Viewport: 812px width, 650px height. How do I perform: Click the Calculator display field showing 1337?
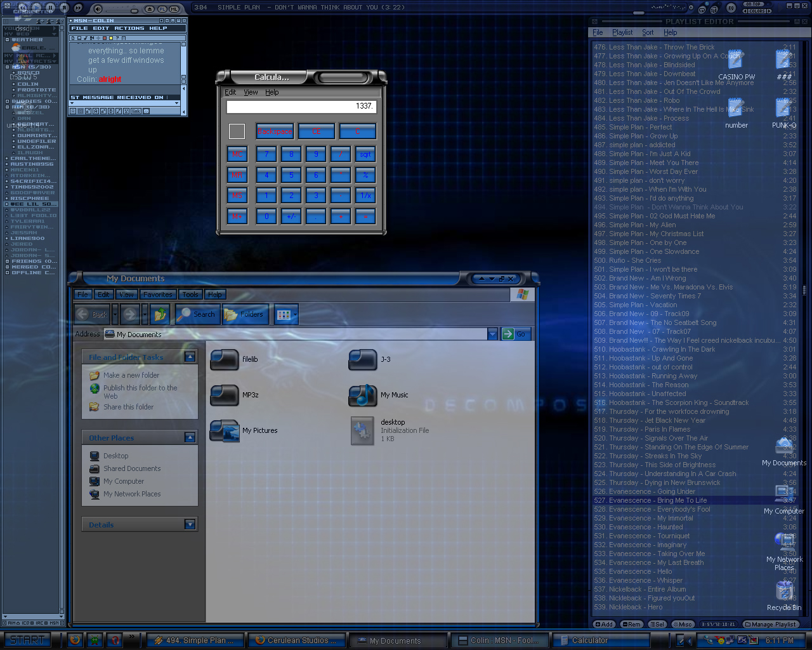(301, 107)
